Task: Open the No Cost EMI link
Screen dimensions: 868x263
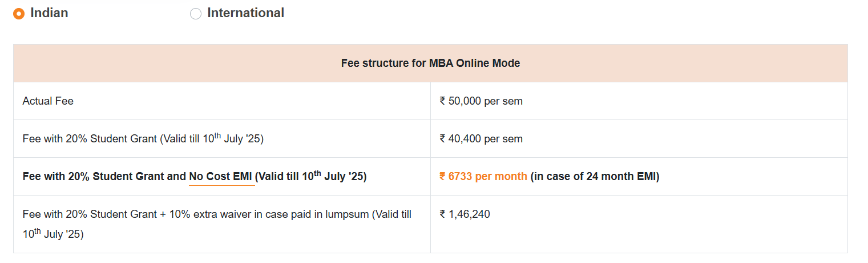Action: pos(221,177)
